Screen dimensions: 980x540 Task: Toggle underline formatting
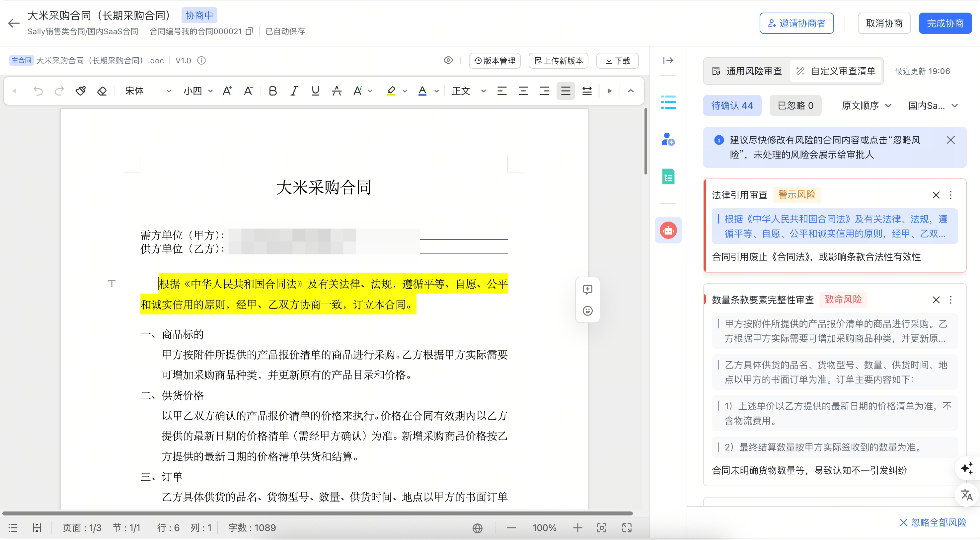pyautogui.click(x=315, y=91)
